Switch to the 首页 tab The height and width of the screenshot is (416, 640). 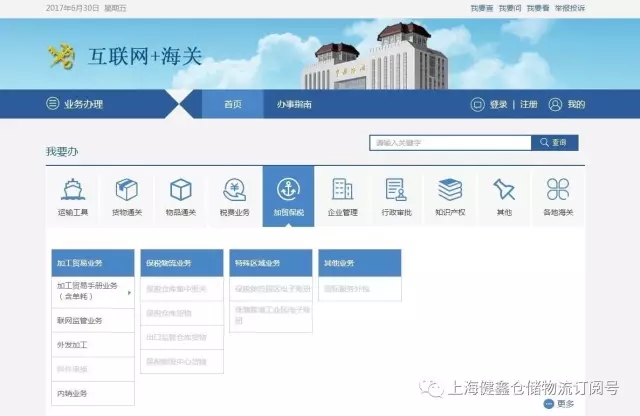coord(233,105)
